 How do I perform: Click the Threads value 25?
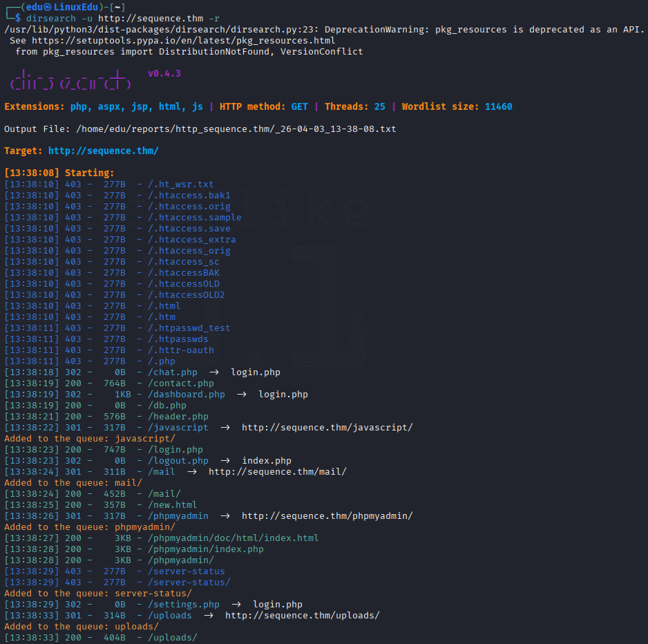(x=380, y=106)
